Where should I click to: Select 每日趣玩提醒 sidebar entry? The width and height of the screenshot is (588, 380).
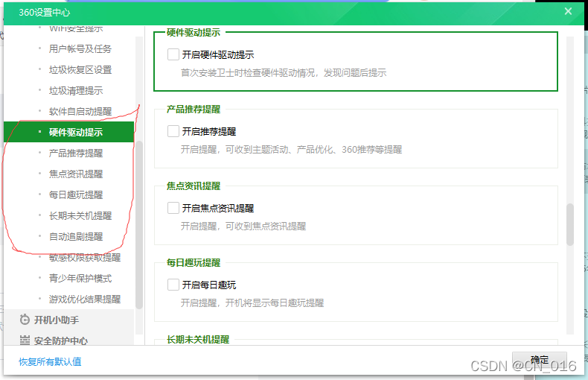coord(76,195)
